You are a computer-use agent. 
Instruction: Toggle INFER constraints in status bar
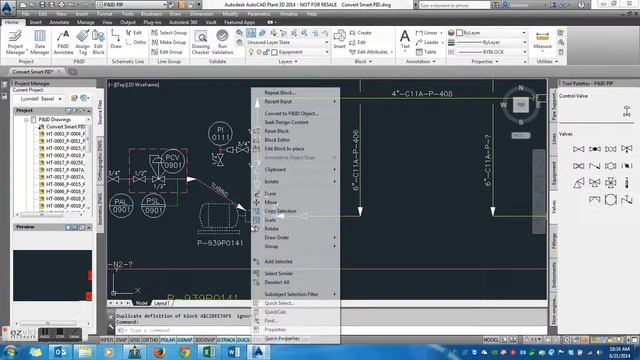[x=107, y=340]
